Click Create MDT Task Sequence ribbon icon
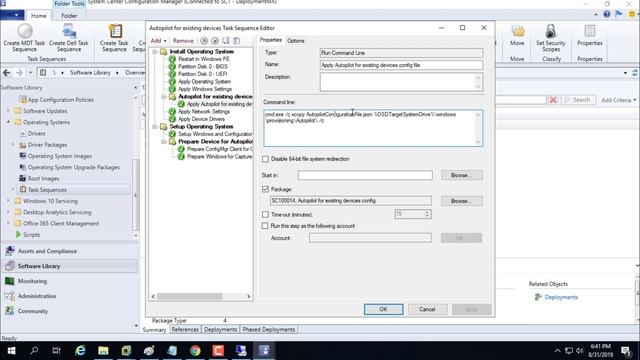The image size is (640, 360). point(24,38)
